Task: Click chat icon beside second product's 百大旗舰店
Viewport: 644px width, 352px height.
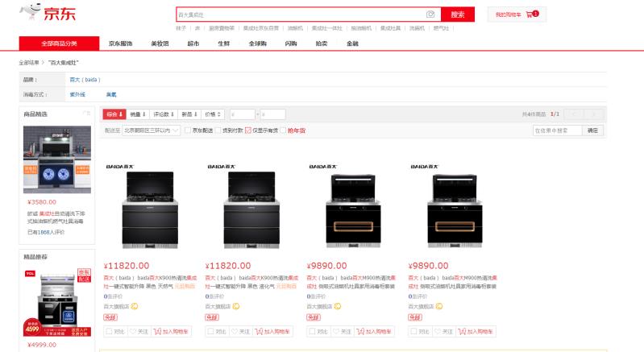Action: (x=235, y=306)
